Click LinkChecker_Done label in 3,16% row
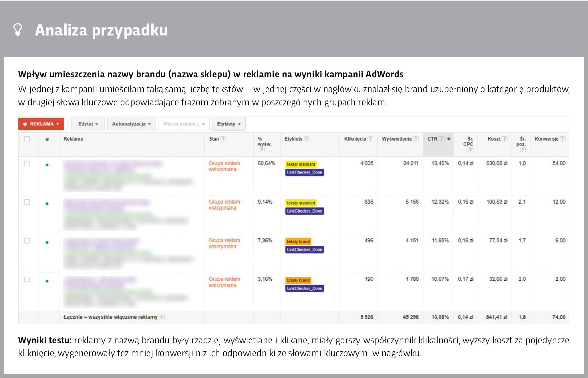 pyautogui.click(x=305, y=288)
